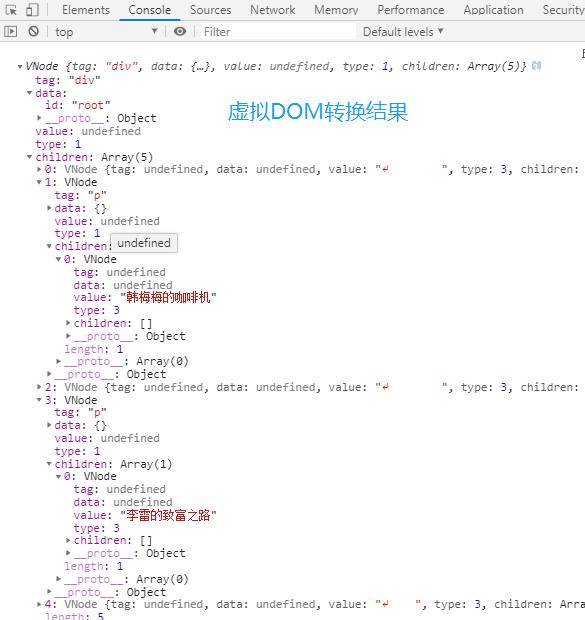Create live expression with eye icon
This screenshot has height=620, width=585.
[180, 31]
